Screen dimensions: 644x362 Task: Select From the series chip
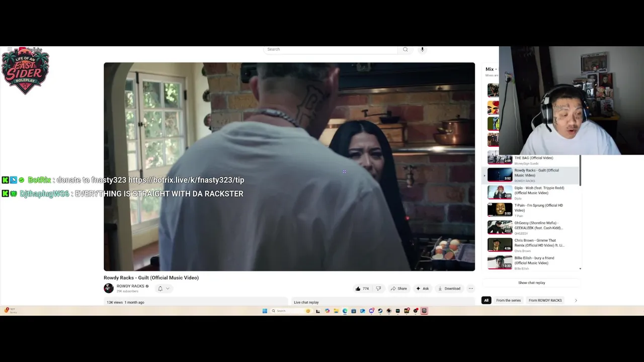coord(508,300)
